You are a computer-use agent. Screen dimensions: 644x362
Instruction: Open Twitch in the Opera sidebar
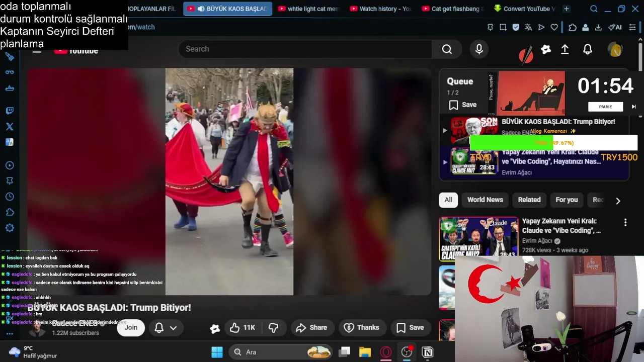tap(10, 111)
